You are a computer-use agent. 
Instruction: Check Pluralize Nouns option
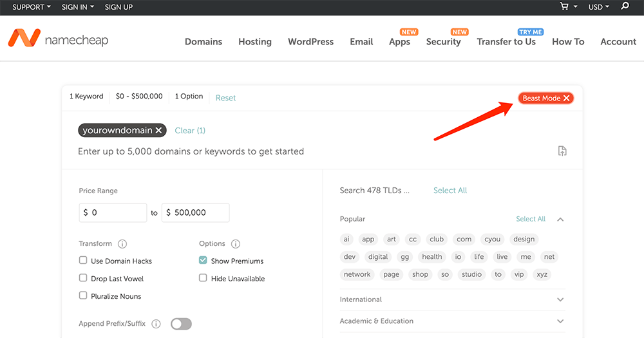pyautogui.click(x=83, y=296)
